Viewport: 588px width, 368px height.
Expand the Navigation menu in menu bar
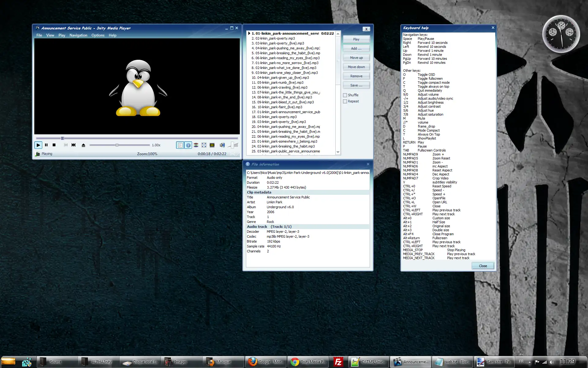pos(78,35)
